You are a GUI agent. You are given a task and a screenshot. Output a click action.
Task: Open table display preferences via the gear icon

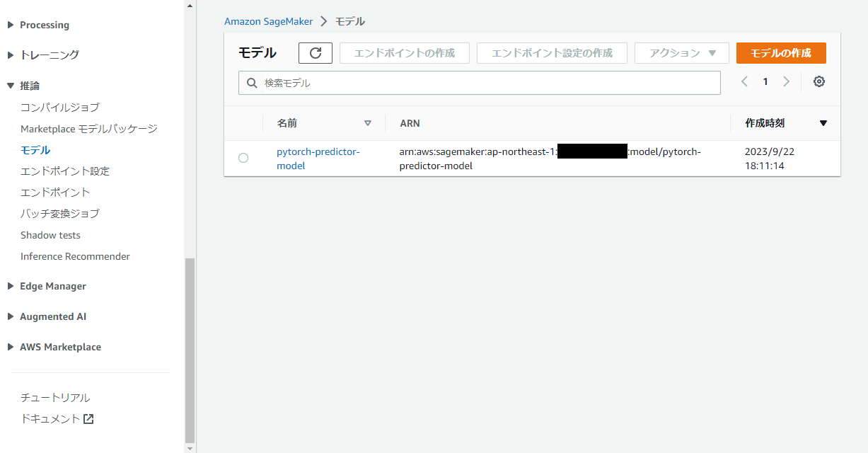tap(818, 81)
